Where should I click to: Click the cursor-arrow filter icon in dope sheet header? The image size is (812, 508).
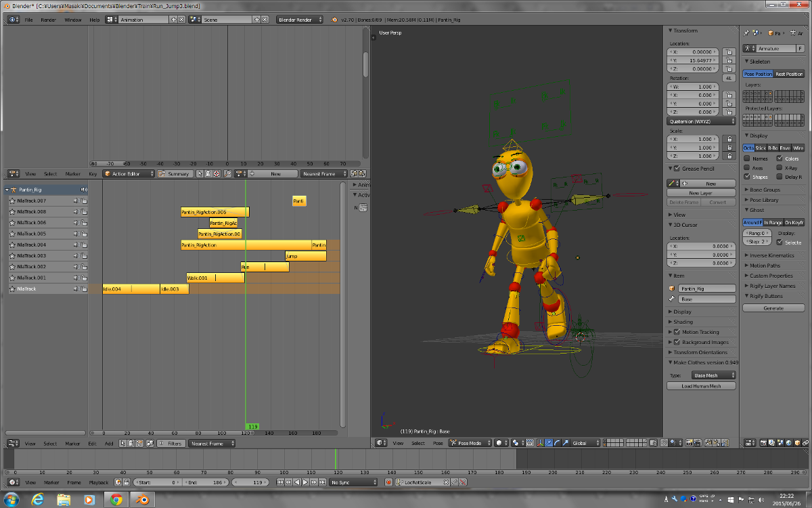coord(199,174)
